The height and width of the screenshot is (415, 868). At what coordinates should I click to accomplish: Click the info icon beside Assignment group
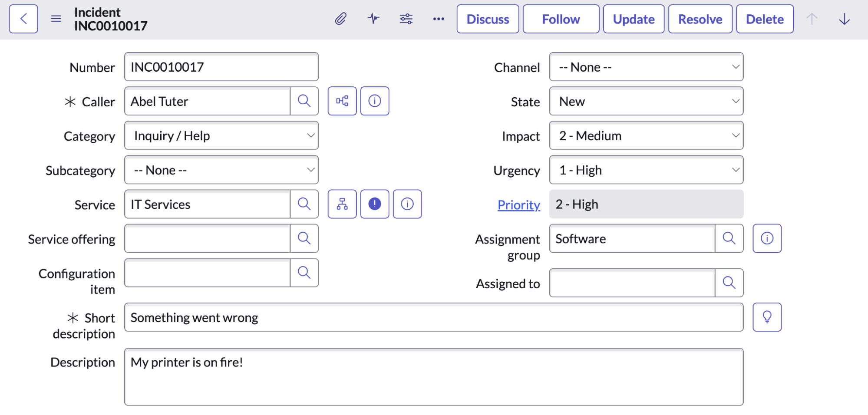click(x=767, y=238)
